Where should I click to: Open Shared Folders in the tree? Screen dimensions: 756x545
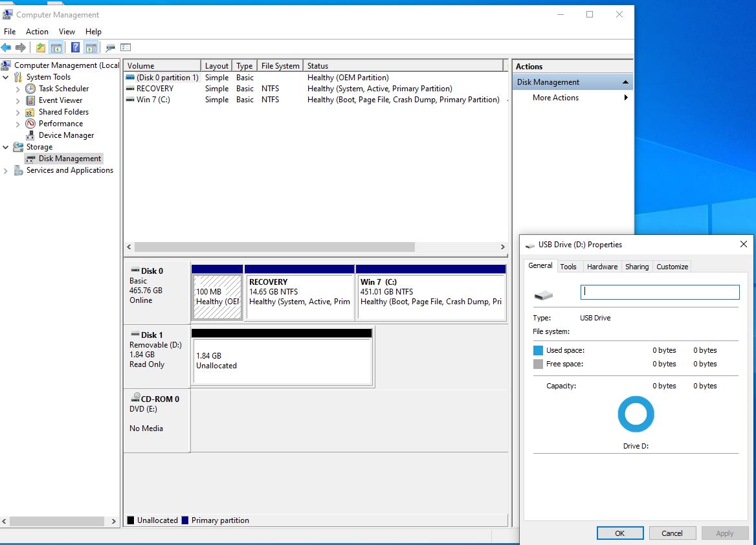[63, 111]
